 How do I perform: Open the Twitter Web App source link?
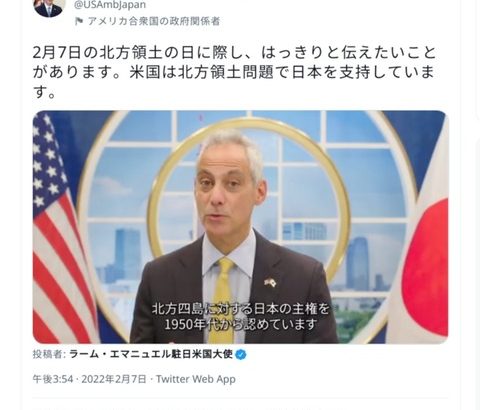point(196,379)
